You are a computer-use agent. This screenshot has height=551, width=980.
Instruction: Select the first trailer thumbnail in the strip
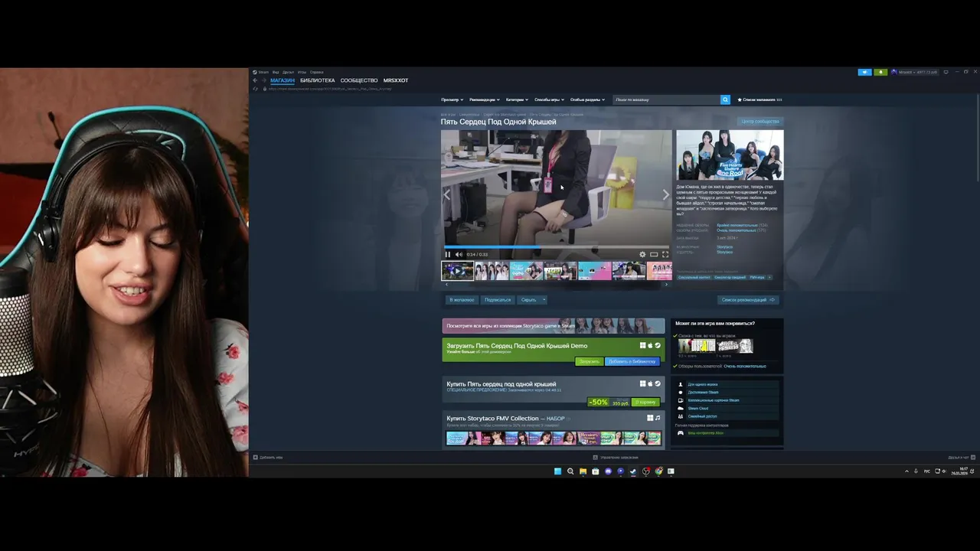point(457,270)
